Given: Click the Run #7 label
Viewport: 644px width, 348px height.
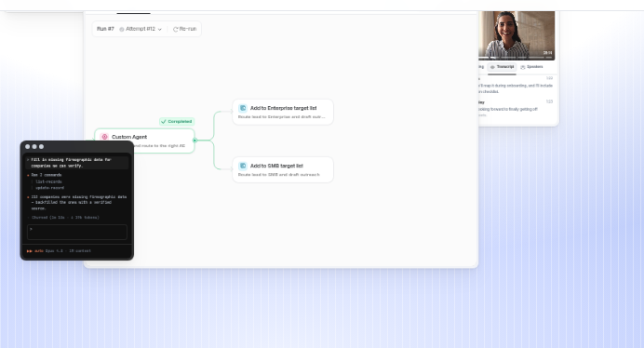Looking at the screenshot, I should tap(105, 29).
